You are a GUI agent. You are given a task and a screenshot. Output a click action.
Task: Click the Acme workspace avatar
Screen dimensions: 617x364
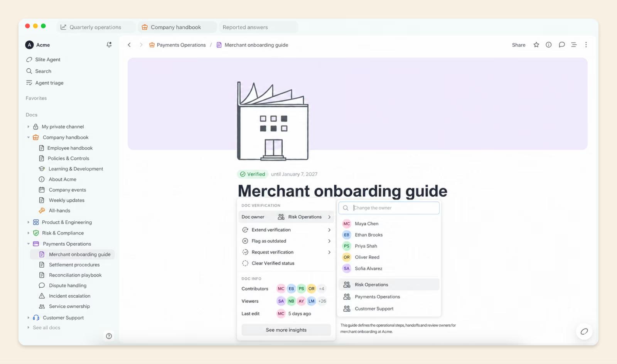[29, 45]
